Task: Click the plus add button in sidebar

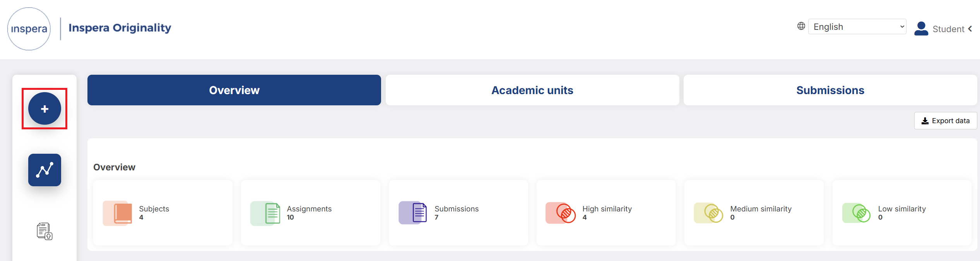Action: 44,108
